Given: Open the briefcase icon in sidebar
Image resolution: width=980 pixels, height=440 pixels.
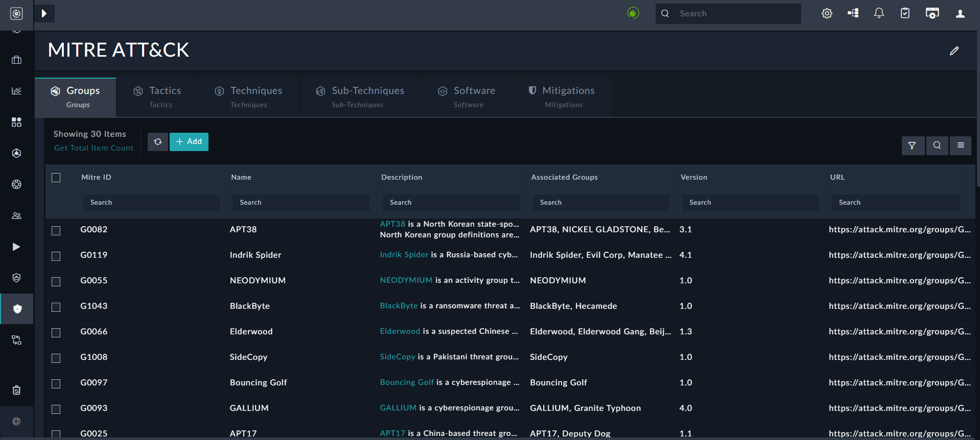Looking at the screenshot, I should (x=16, y=60).
